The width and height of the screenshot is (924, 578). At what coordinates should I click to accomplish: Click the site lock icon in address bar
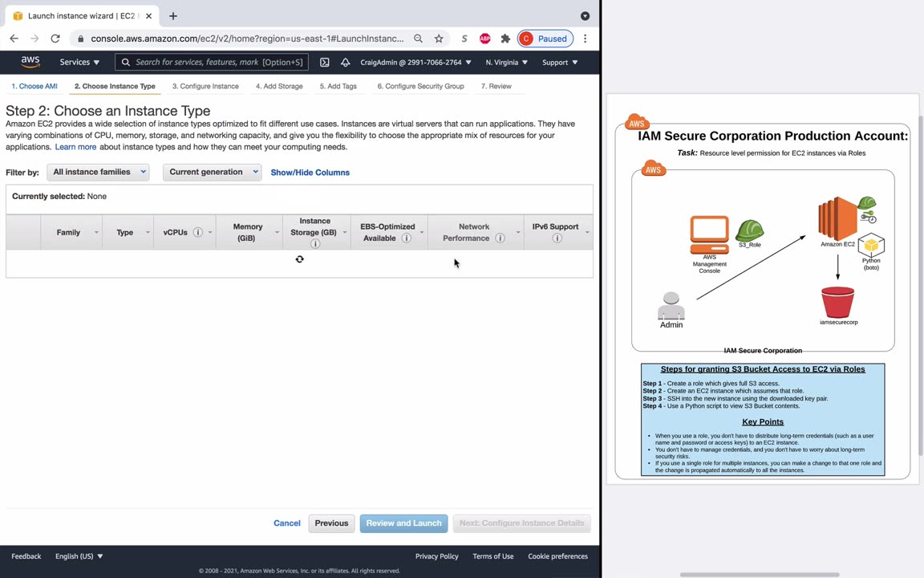81,39
